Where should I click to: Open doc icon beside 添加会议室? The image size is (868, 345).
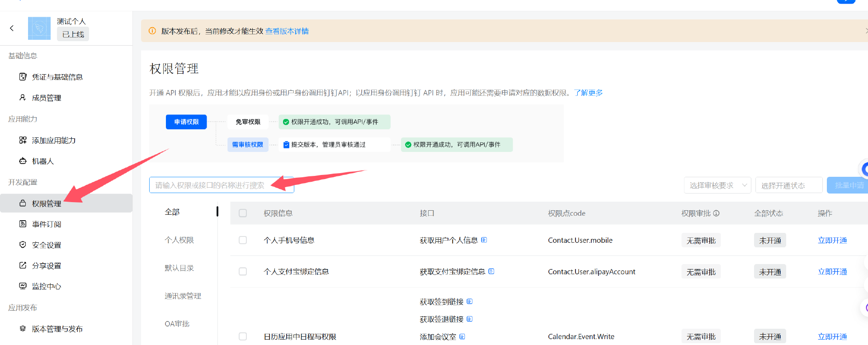[x=462, y=336]
